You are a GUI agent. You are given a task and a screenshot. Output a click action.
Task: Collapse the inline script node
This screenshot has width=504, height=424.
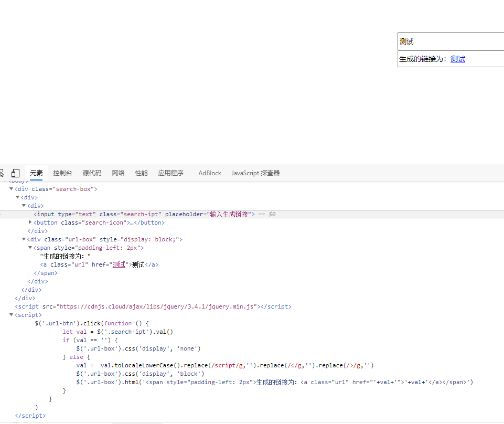point(12,315)
